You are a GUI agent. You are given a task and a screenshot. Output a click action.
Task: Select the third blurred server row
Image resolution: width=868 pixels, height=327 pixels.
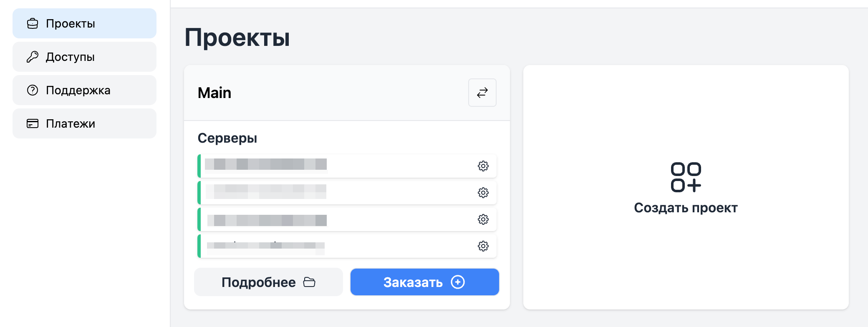tap(347, 219)
